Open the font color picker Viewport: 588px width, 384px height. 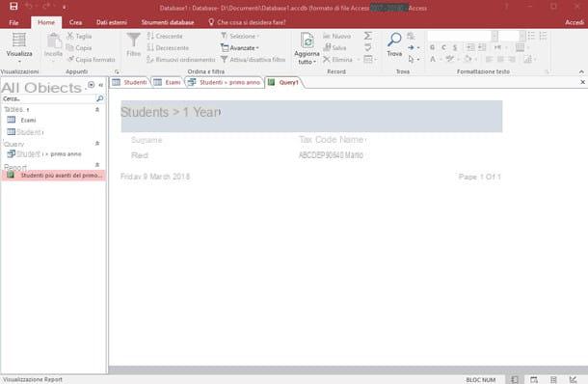pyautogui.click(x=441, y=59)
